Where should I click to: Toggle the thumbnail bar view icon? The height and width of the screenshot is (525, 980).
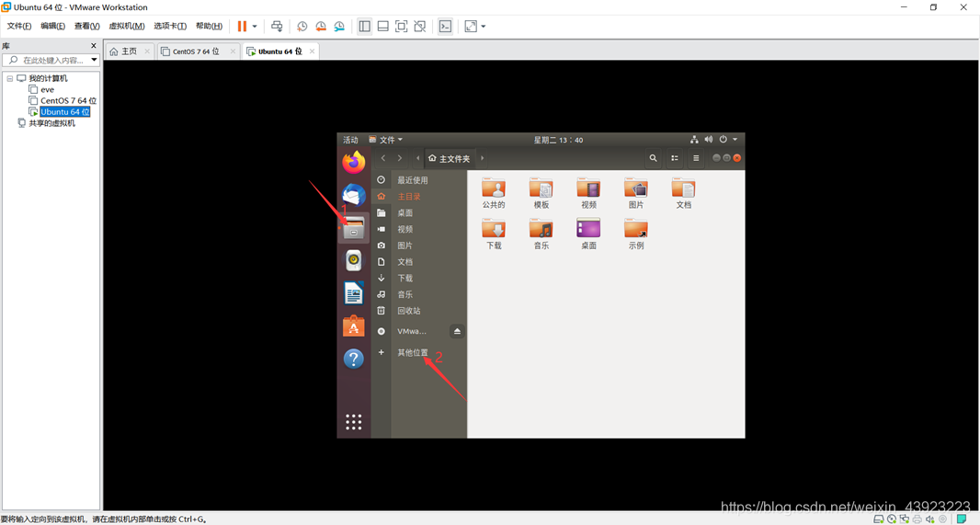(x=383, y=27)
